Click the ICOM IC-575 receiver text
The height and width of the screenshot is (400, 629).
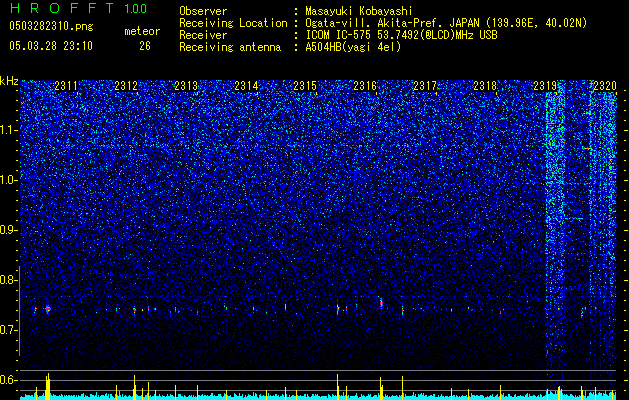[401, 35]
